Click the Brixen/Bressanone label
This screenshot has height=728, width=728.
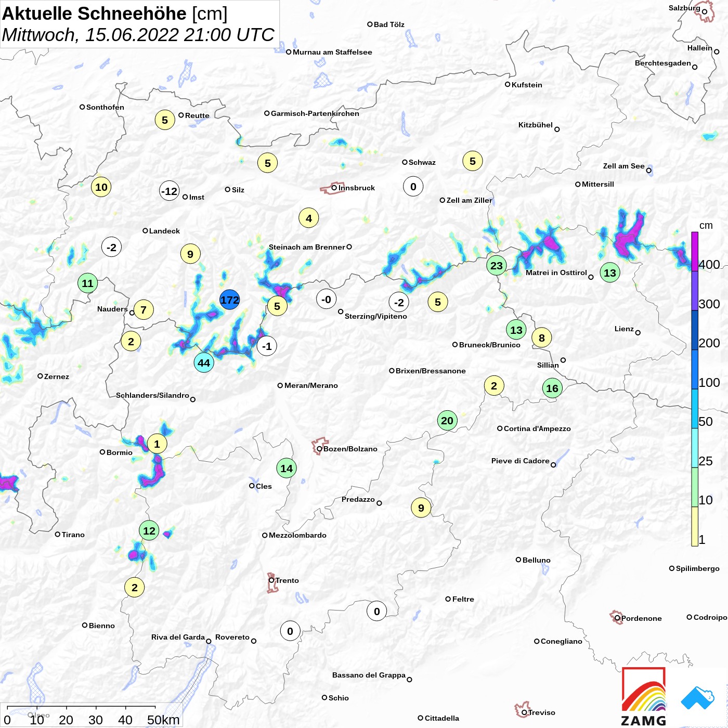coord(431,371)
